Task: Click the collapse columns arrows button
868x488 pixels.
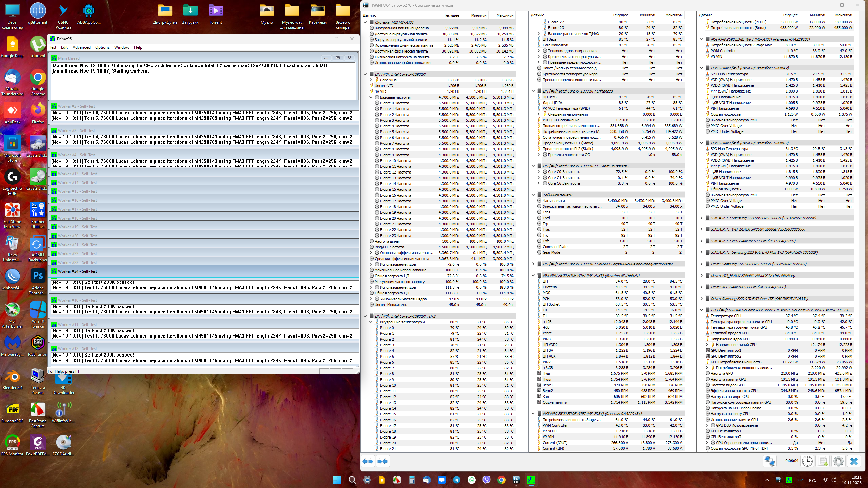Action: 382,461
